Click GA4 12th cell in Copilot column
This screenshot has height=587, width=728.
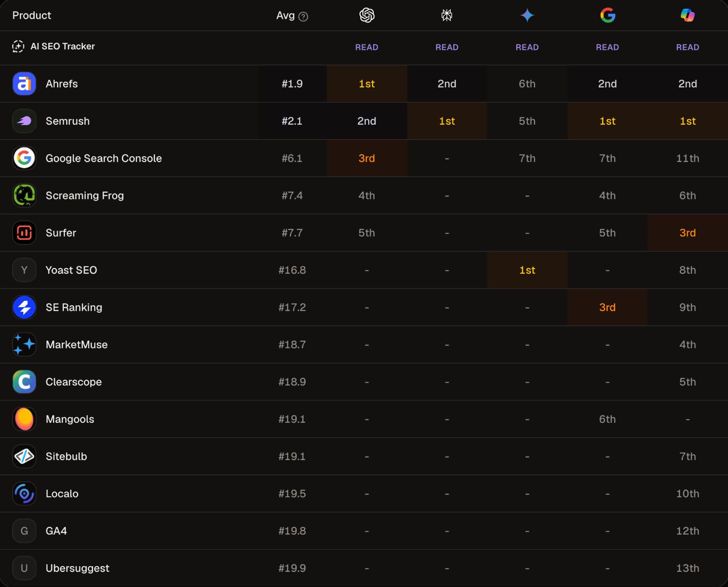[687, 530]
